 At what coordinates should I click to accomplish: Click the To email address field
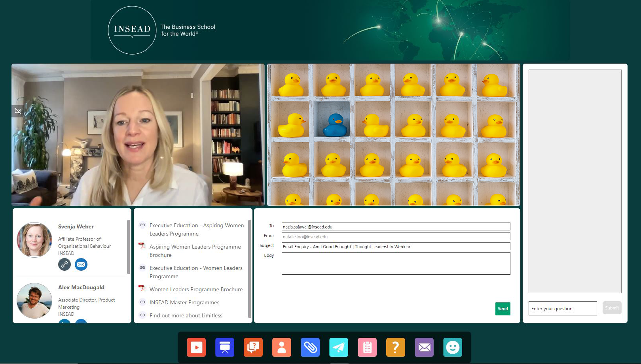tap(396, 226)
